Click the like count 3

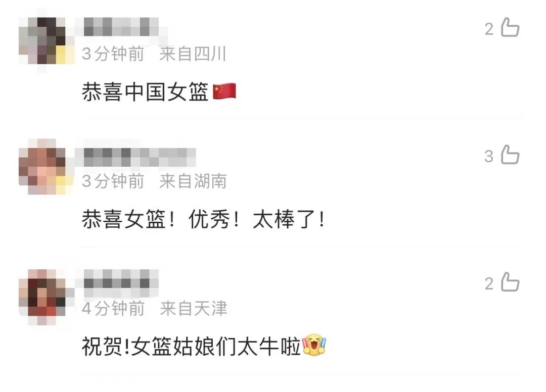click(x=489, y=157)
